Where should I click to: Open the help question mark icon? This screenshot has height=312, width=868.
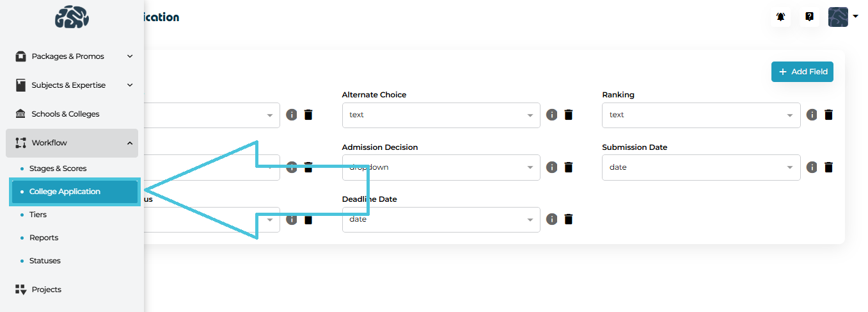[x=809, y=17]
